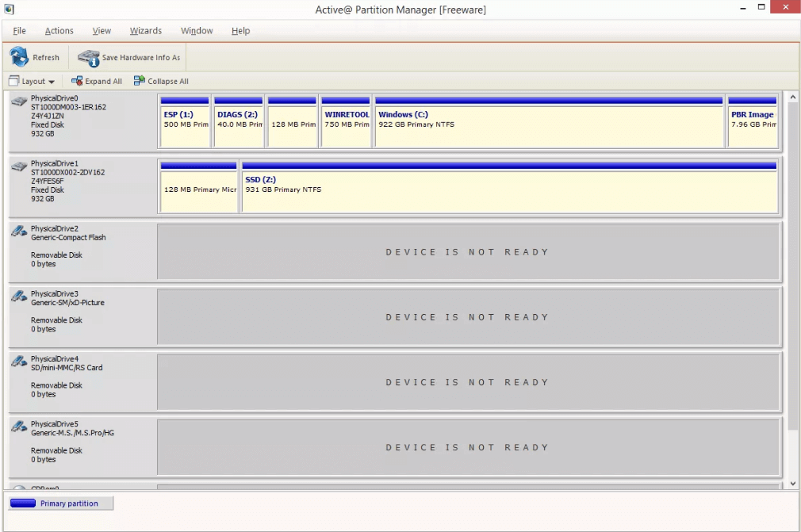
Task: Click the '922 GB Primary NTFS' text
Action: coord(416,124)
